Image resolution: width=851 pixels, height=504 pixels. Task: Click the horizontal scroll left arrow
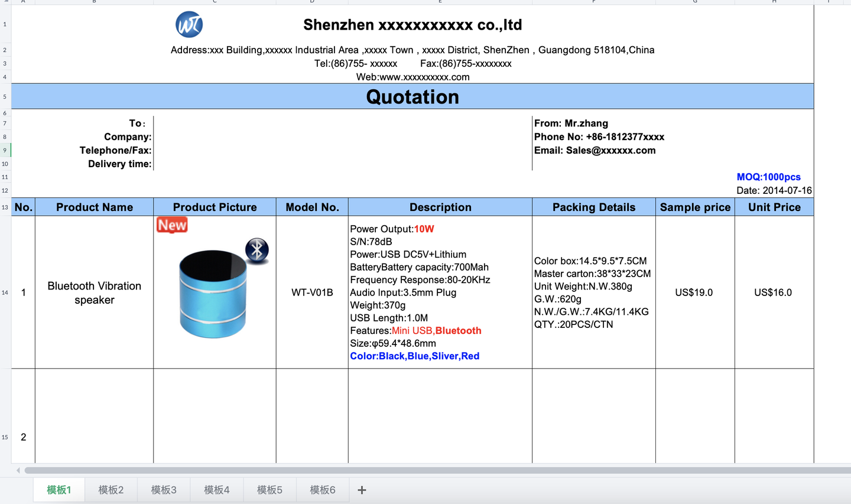18,470
